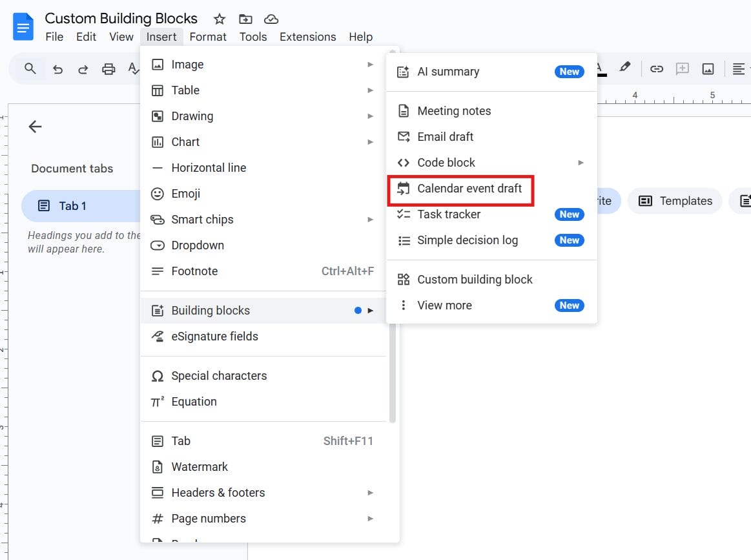Insert the AI summary building block

pyautogui.click(x=491, y=72)
